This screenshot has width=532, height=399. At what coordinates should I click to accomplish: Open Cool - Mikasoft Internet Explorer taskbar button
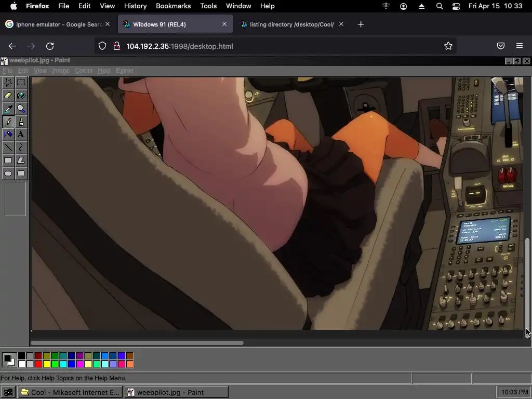point(70,392)
